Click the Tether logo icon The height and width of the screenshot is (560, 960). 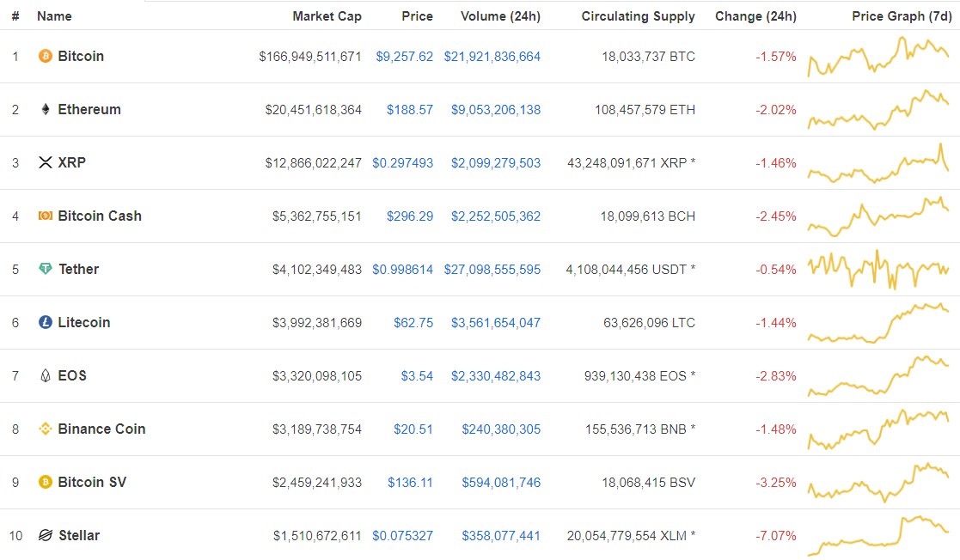tap(46, 269)
